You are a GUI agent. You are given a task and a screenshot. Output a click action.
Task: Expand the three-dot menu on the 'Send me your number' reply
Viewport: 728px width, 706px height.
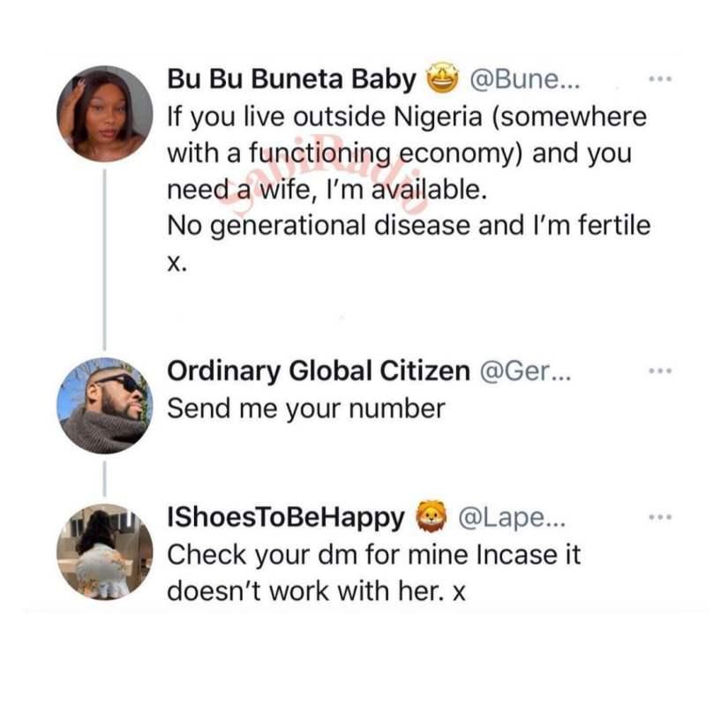[660, 372]
